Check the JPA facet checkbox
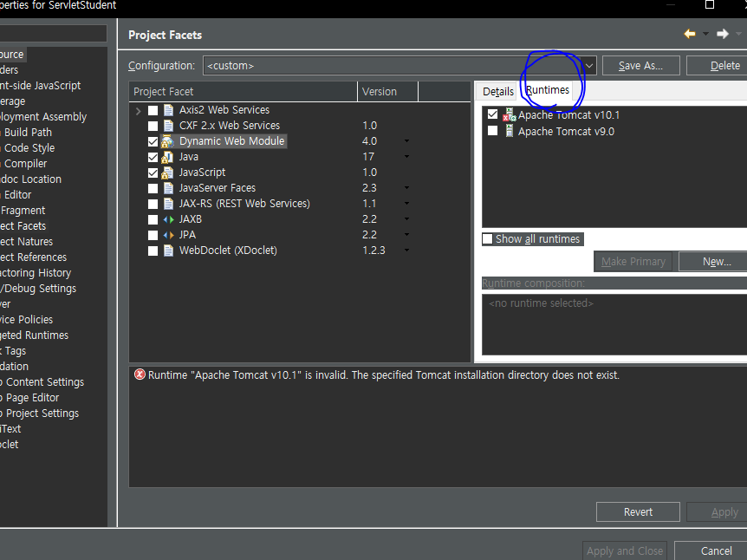The width and height of the screenshot is (747, 560). 153,236
